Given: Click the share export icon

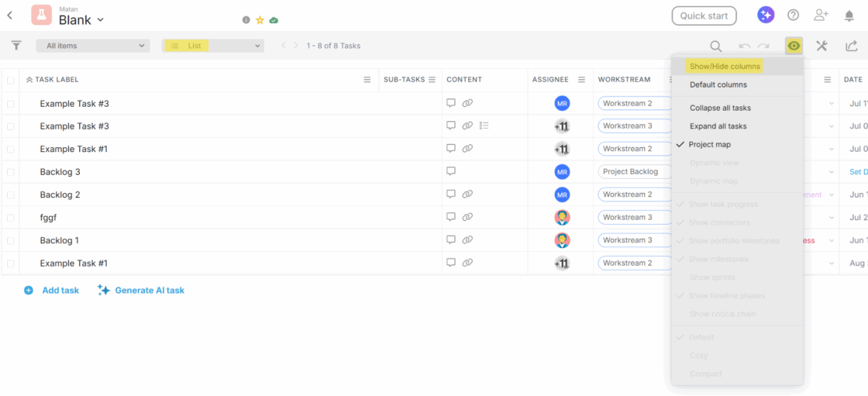Looking at the screenshot, I should (852, 46).
